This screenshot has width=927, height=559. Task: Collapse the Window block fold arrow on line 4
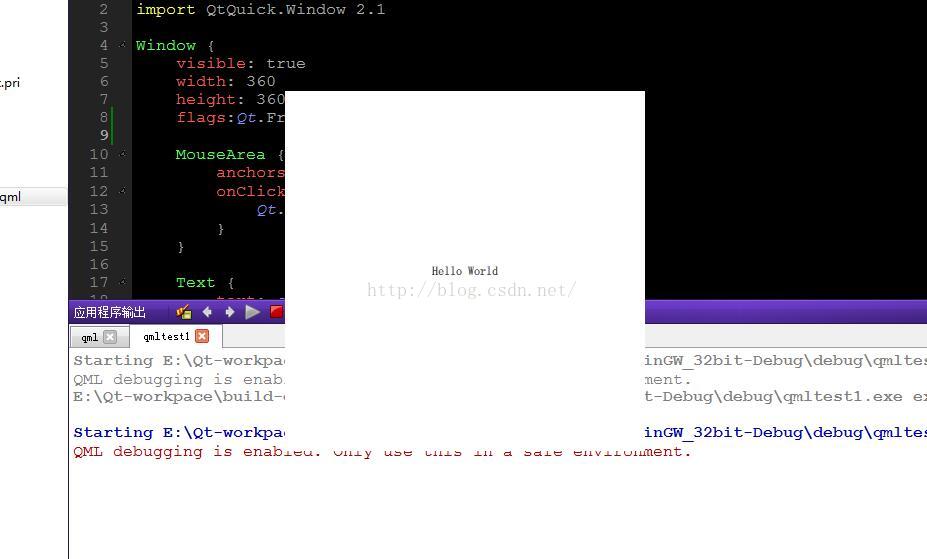coord(122,45)
